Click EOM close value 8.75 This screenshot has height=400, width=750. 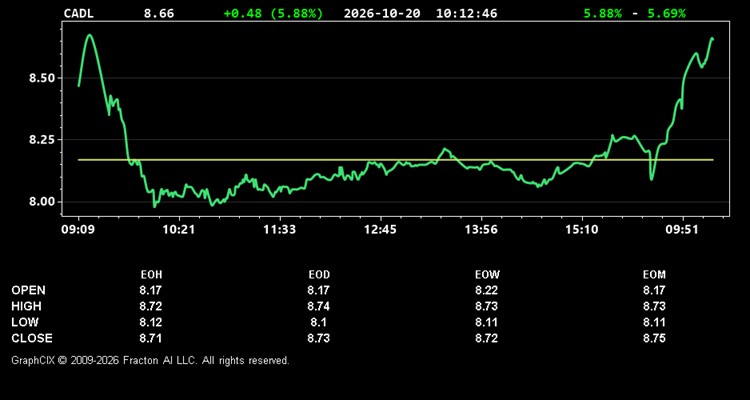tap(654, 338)
